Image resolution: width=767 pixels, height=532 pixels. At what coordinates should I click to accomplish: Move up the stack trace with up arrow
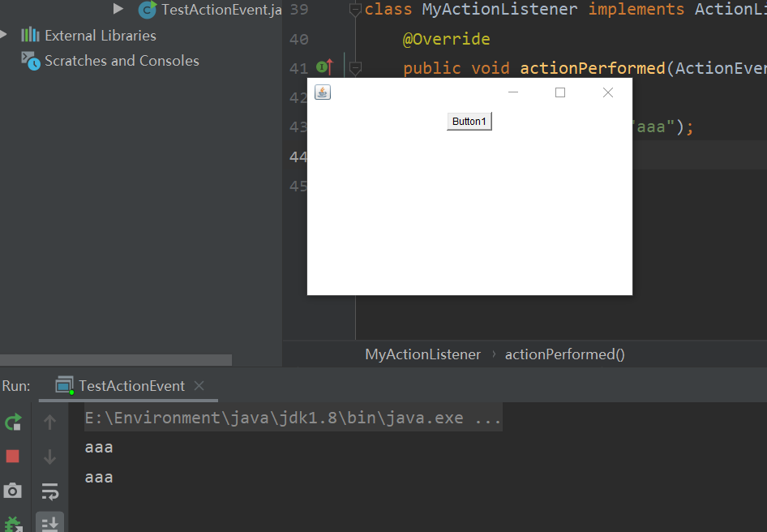pyautogui.click(x=49, y=422)
